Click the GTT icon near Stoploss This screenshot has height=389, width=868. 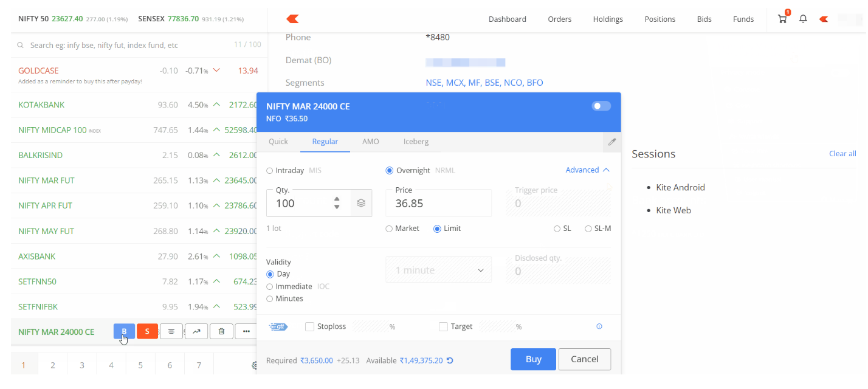click(x=278, y=327)
